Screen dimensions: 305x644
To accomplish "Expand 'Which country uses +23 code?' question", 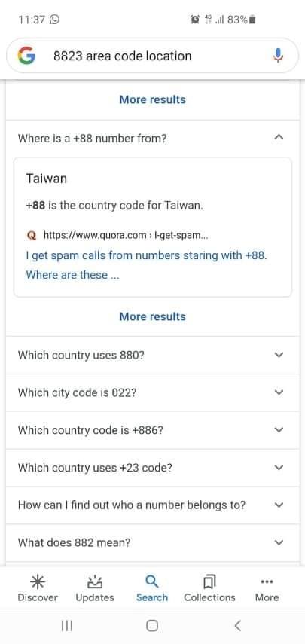I will click(x=152, y=468).
